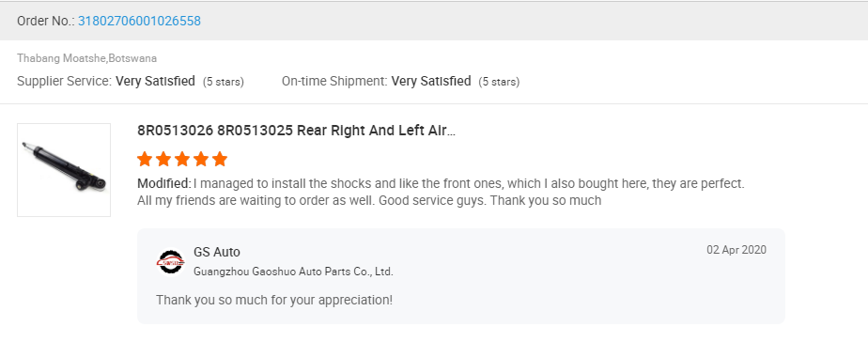The height and width of the screenshot is (342, 868).
Task: Click the '(5 stars)' text beside Supplier Service
Action: [x=223, y=82]
